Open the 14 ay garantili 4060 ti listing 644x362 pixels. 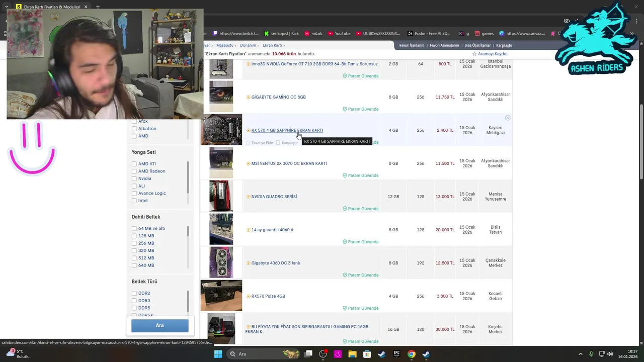coord(272,230)
